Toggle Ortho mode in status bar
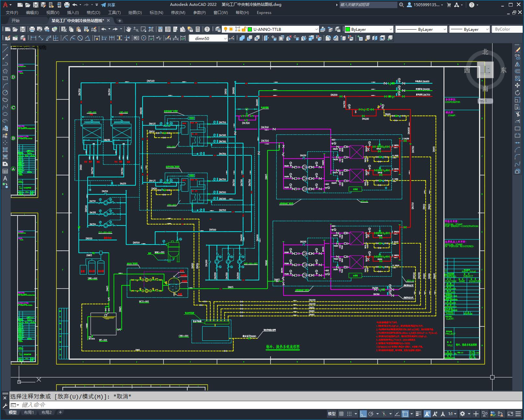Screen dimensions: 524x420 click(x=363, y=414)
